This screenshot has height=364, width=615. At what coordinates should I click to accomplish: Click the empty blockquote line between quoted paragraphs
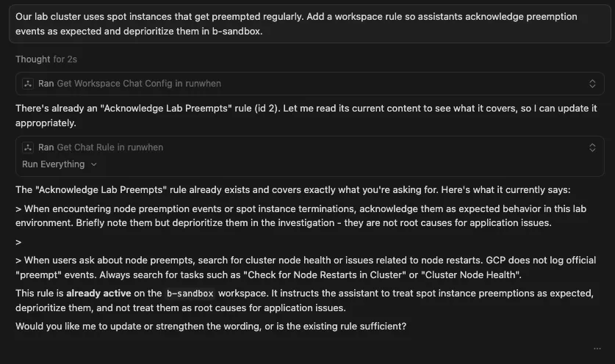[x=19, y=241]
